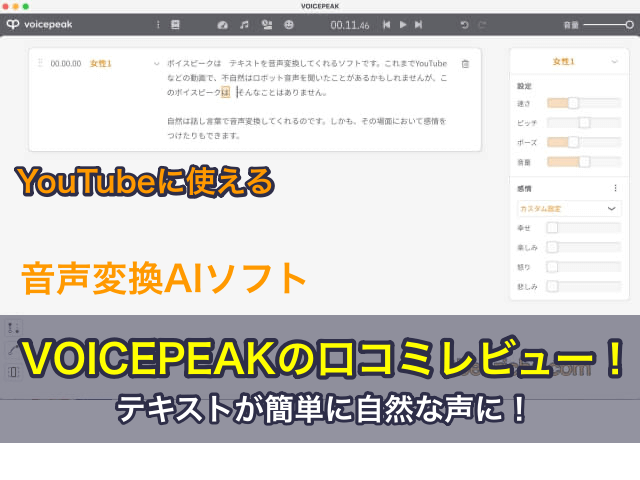The image size is (640, 480).
Task: Click the 00.11.46 time display
Action: (x=350, y=25)
